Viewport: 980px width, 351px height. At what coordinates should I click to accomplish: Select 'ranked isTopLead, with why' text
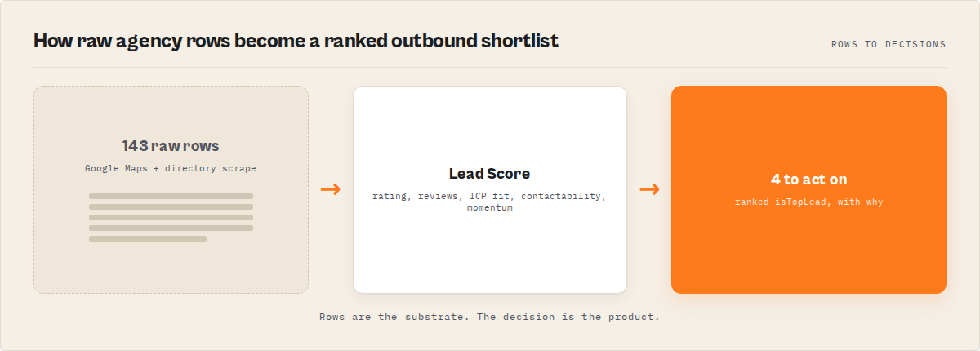pos(808,202)
